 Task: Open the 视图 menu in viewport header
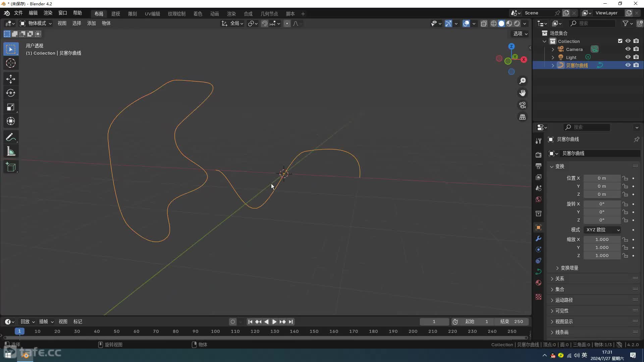tap(62, 23)
